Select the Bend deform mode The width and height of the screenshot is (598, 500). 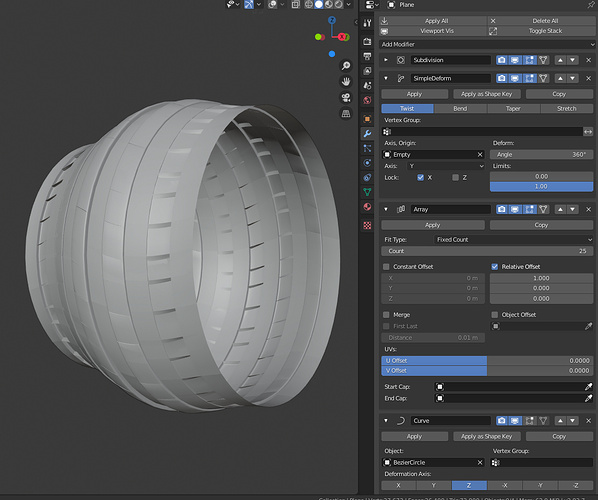click(x=460, y=109)
